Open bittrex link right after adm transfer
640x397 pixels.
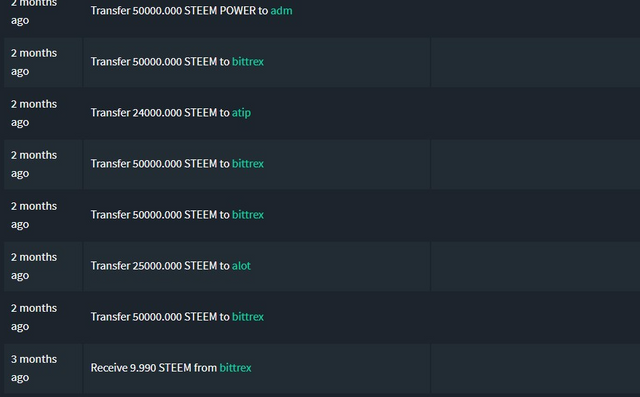point(248,62)
